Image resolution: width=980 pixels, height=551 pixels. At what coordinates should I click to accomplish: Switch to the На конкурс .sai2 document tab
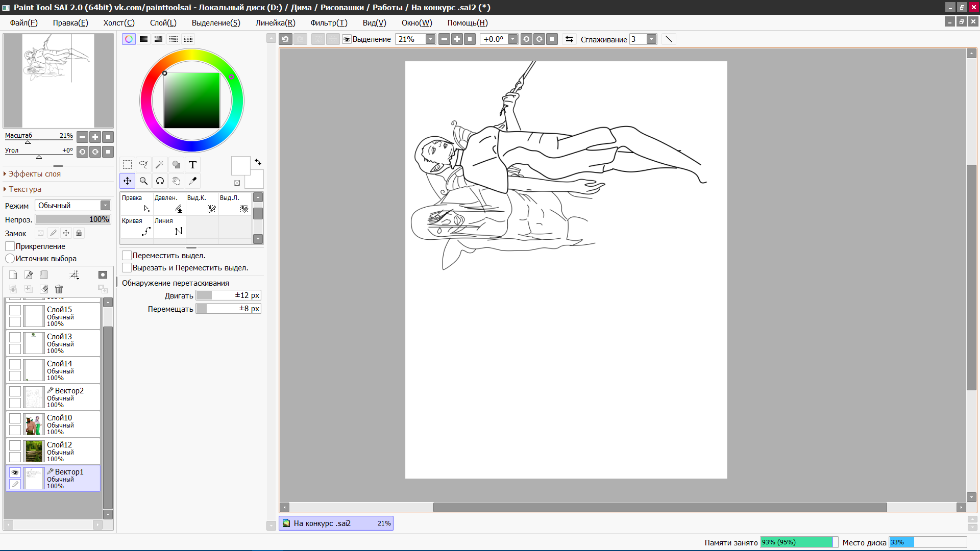336,523
